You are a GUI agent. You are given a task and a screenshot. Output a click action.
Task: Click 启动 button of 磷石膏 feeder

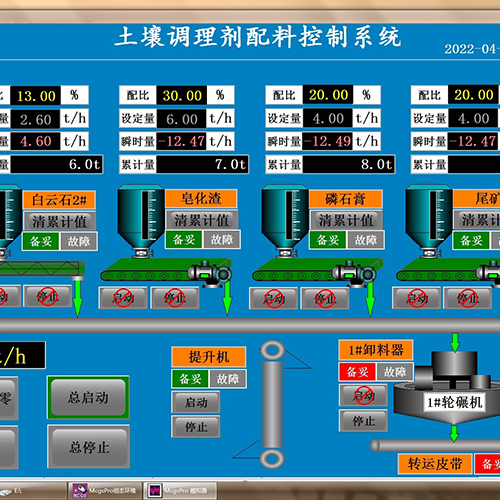point(273,298)
